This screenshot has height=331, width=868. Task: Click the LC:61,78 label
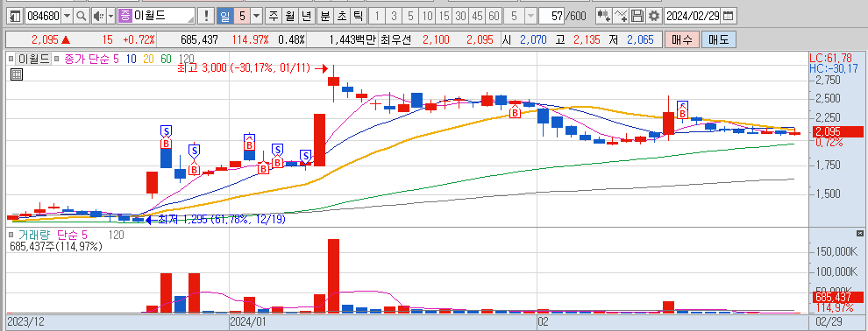[x=830, y=58]
